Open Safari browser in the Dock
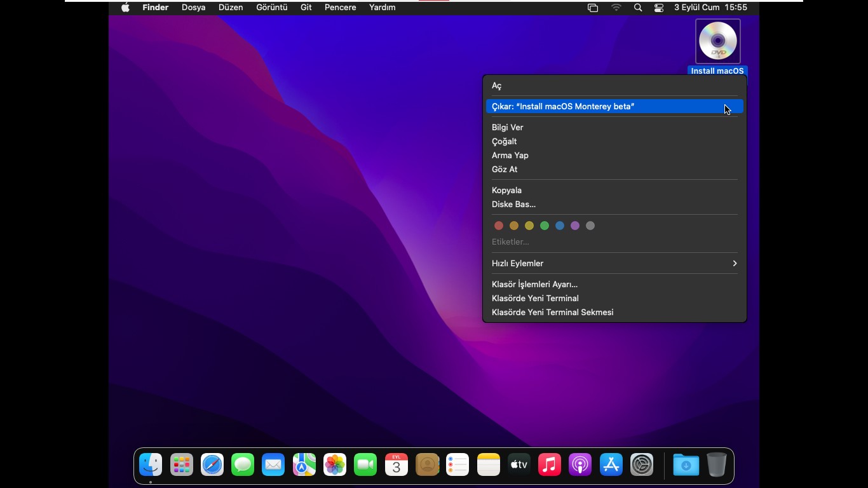 coord(212,465)
